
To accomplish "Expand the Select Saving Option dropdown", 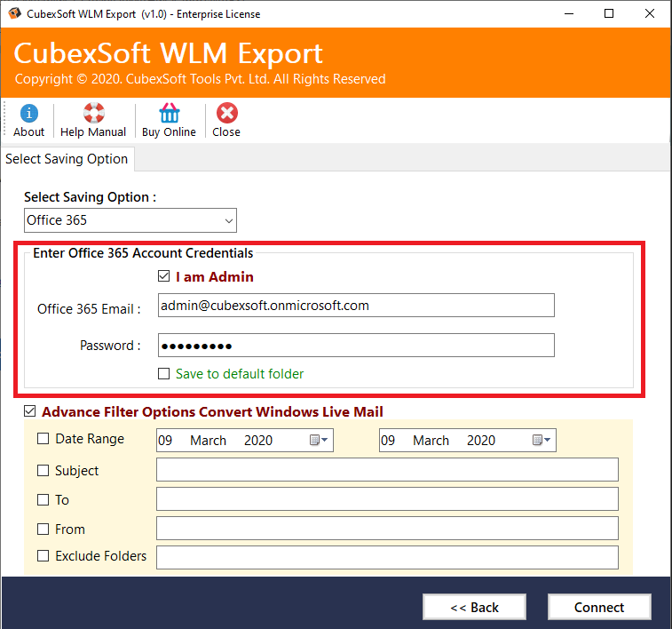I will pos(229,220).
